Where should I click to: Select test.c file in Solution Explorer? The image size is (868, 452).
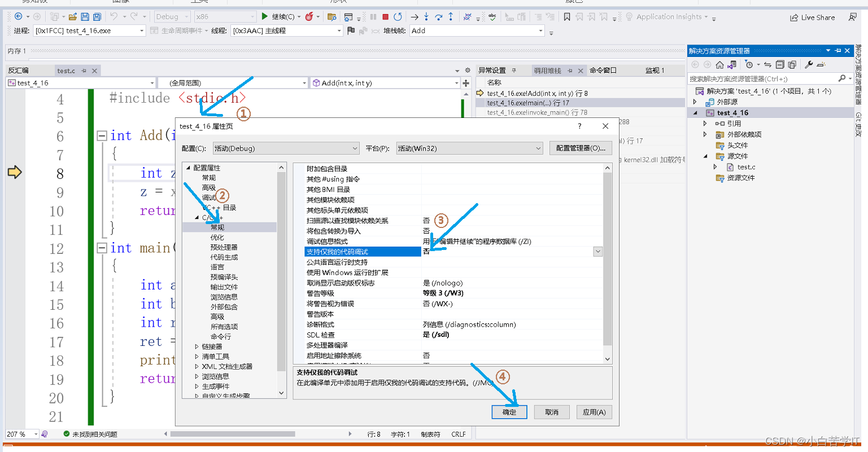click(x=745, y=167)
